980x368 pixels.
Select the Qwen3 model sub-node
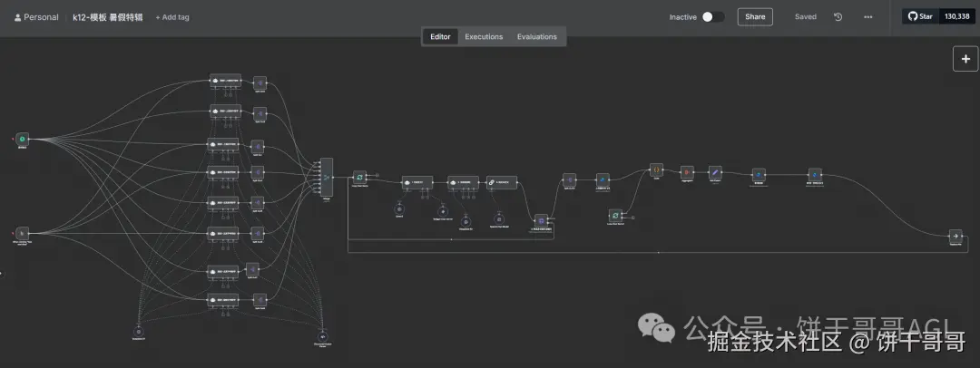399,208
